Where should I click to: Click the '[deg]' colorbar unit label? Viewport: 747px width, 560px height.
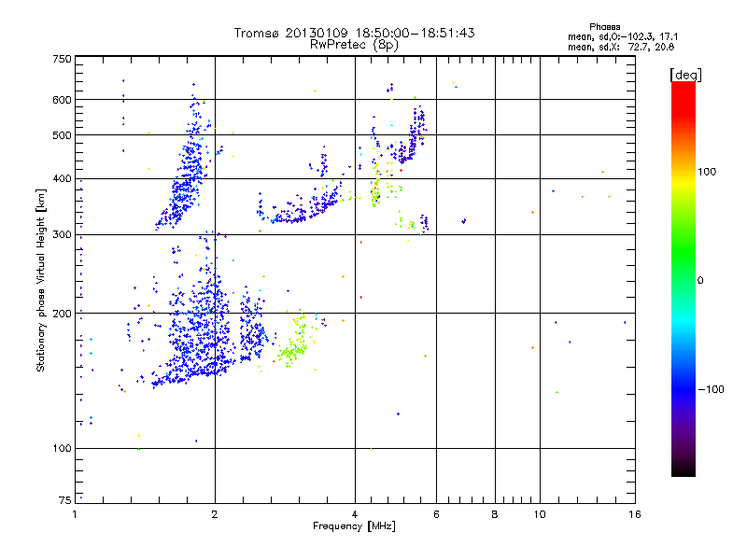(x=685, y=75)
